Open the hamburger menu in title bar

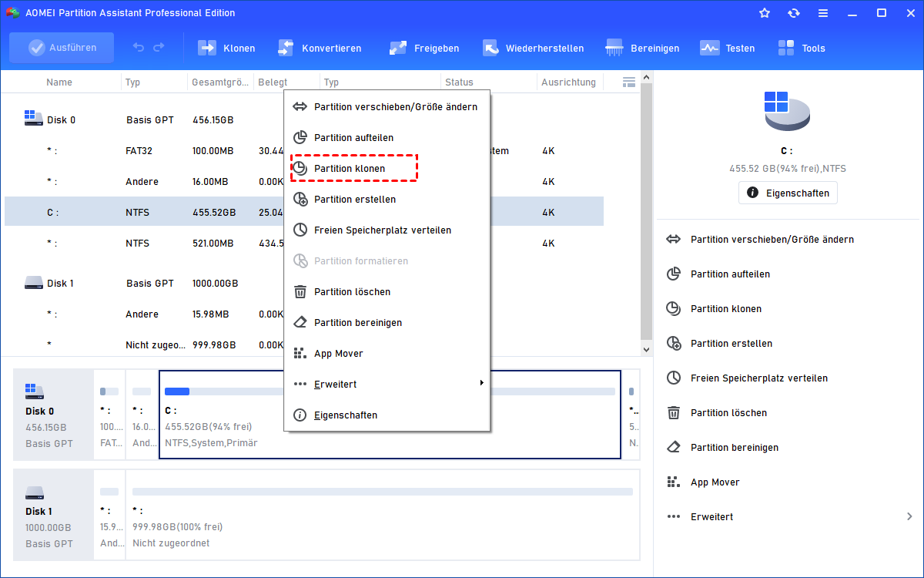point(823,13)
